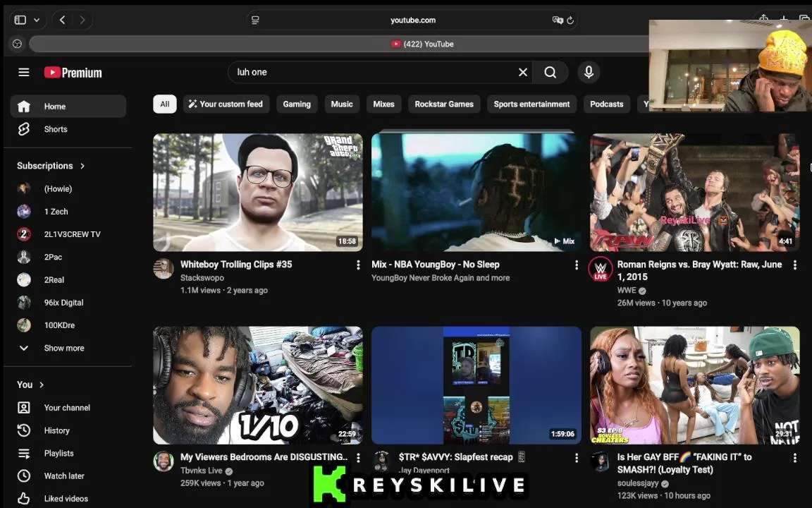Open 96ix Digital subscription

click(68, 303)
